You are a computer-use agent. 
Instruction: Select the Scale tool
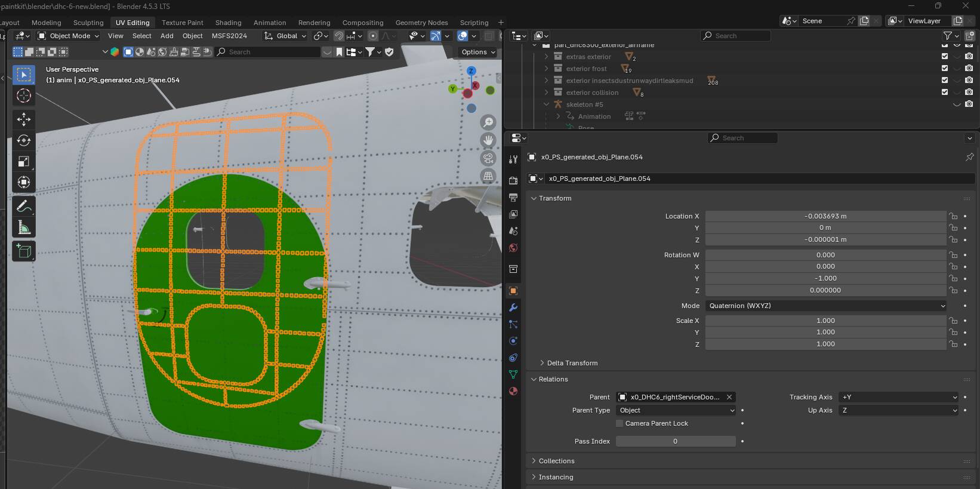(x=24, y=162)
